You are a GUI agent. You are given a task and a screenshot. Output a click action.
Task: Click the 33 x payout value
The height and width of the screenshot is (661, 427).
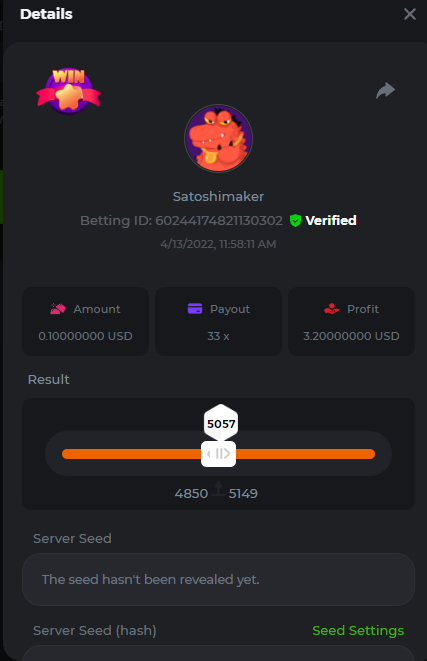point(218,336)
